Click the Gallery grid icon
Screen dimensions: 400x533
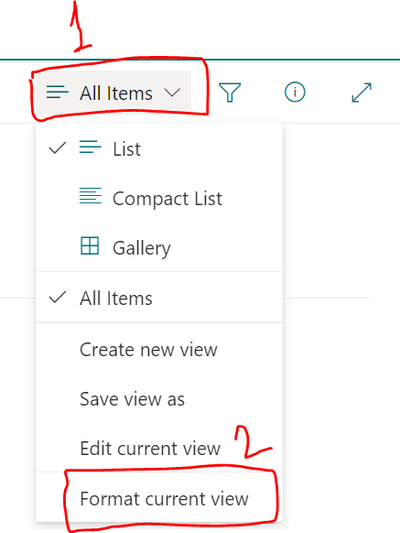(x=90, y=246)
